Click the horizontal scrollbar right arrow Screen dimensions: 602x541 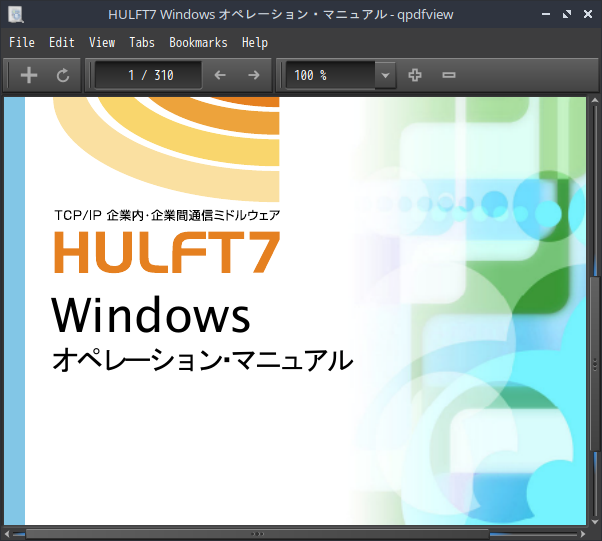583,534
